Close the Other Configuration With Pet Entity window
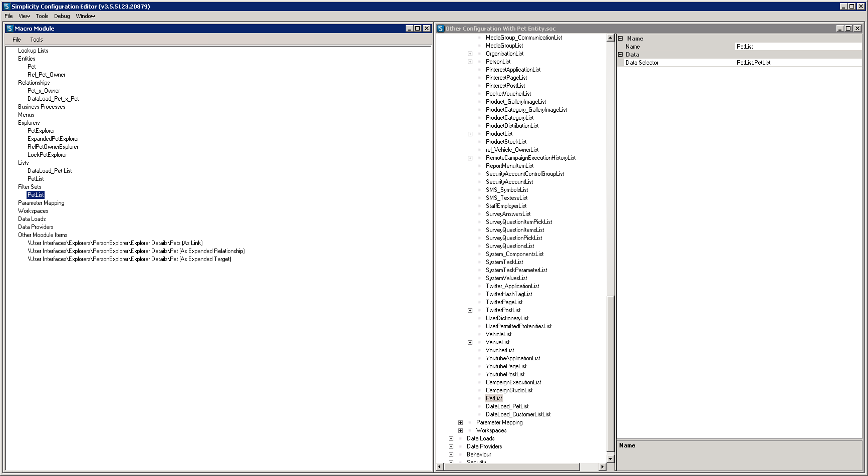This screenshot has height=476, width=868. pos(857,29)
